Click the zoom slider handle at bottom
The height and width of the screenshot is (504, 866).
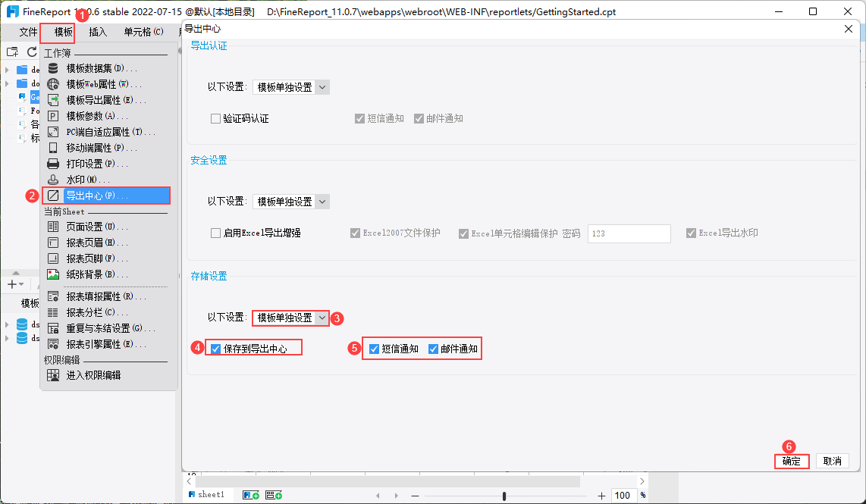pos(504,496)
